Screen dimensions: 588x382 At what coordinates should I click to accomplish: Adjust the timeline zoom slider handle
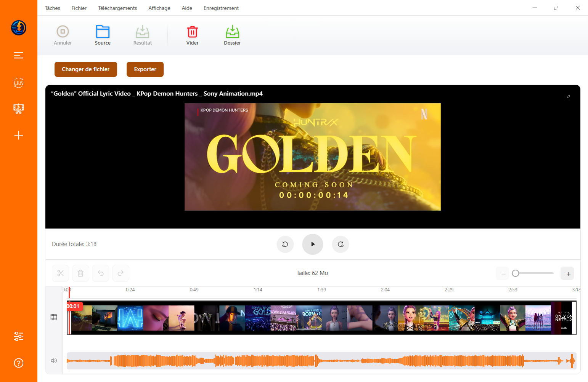[516, 273]
